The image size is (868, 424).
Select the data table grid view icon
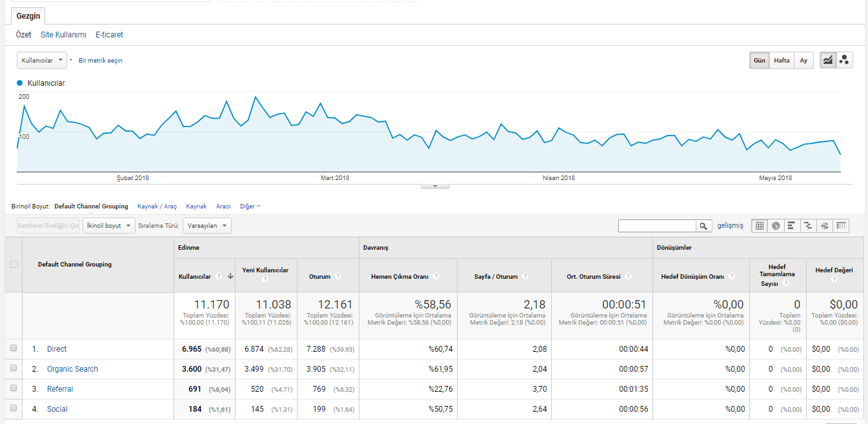(760, 226)
